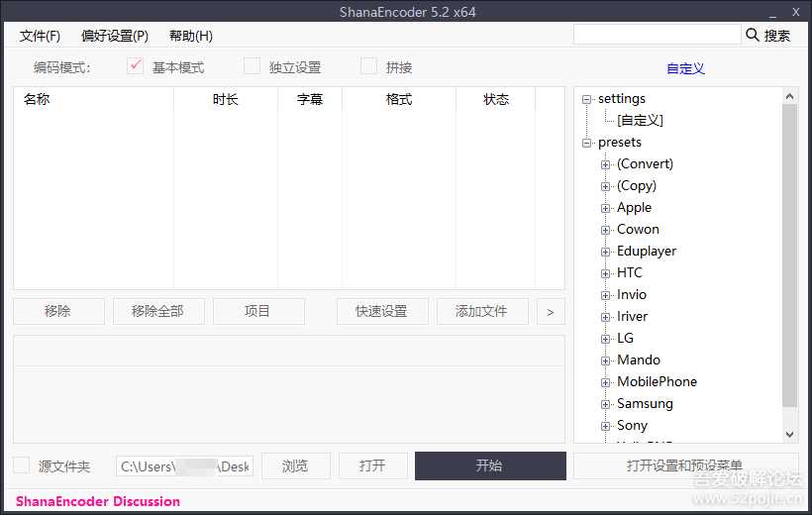This screenshot has width=812, height=515.
Task: Toggle the 基本模式 checkbox
Action: [137, 66]
